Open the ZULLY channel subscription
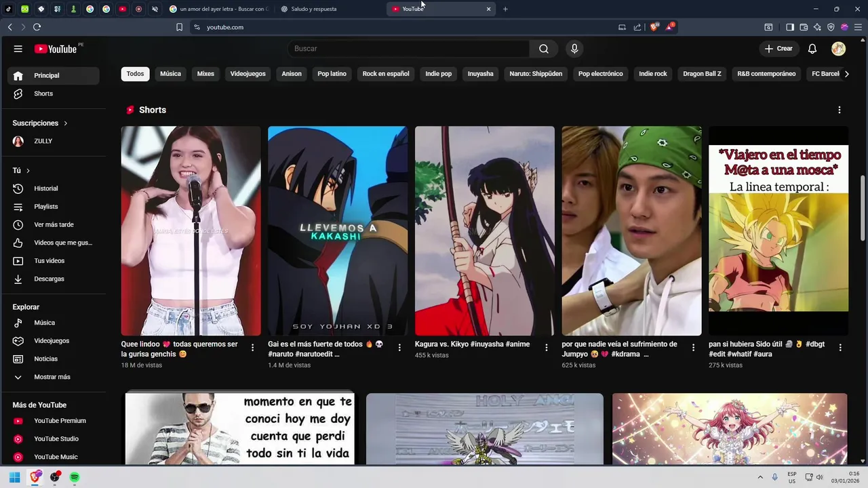Image resolution: width=868 pixels, height=488 pixels. pos(53,141)
